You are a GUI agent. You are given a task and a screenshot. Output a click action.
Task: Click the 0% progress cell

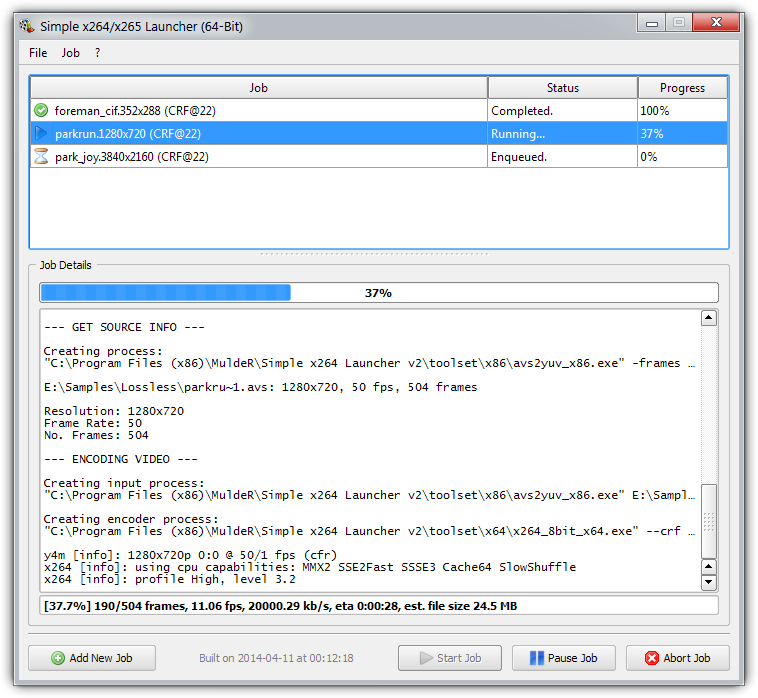coord(683,157)
